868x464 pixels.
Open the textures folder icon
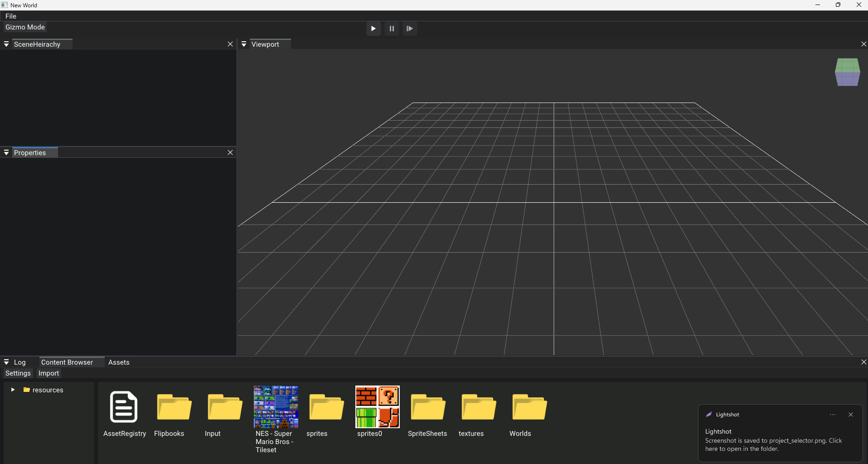pyautogui.click(x=479, y=407)
